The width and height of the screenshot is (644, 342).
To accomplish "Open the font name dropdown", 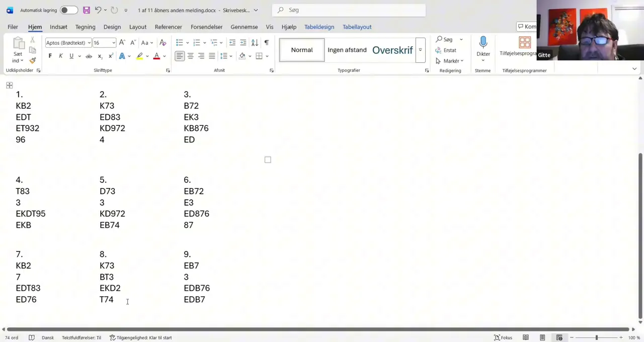I will 89,43.
